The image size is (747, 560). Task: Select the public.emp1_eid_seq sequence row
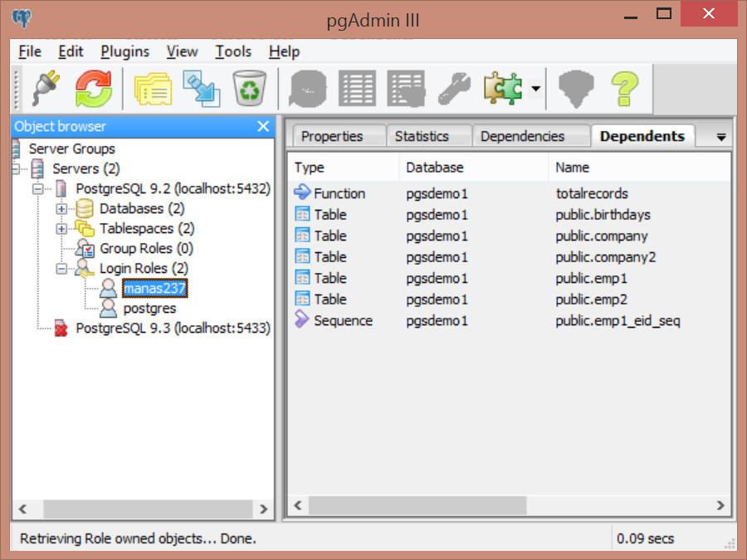(509, 321)
